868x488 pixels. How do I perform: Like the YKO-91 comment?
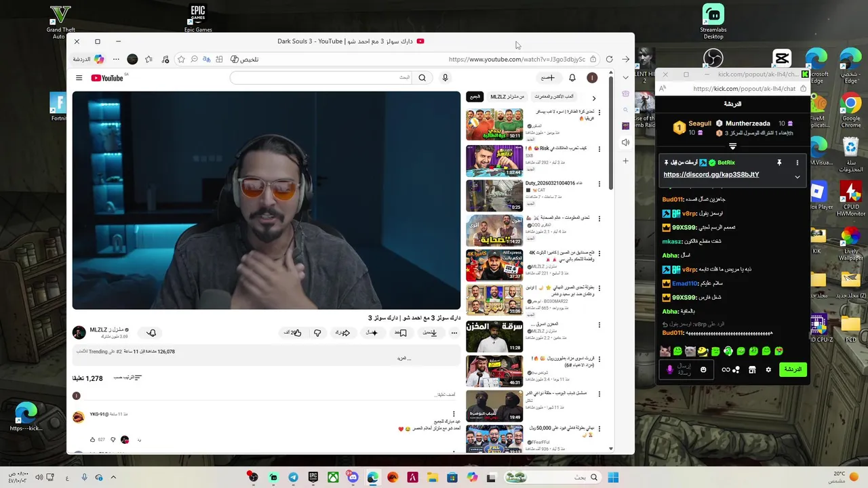point(93,440)
